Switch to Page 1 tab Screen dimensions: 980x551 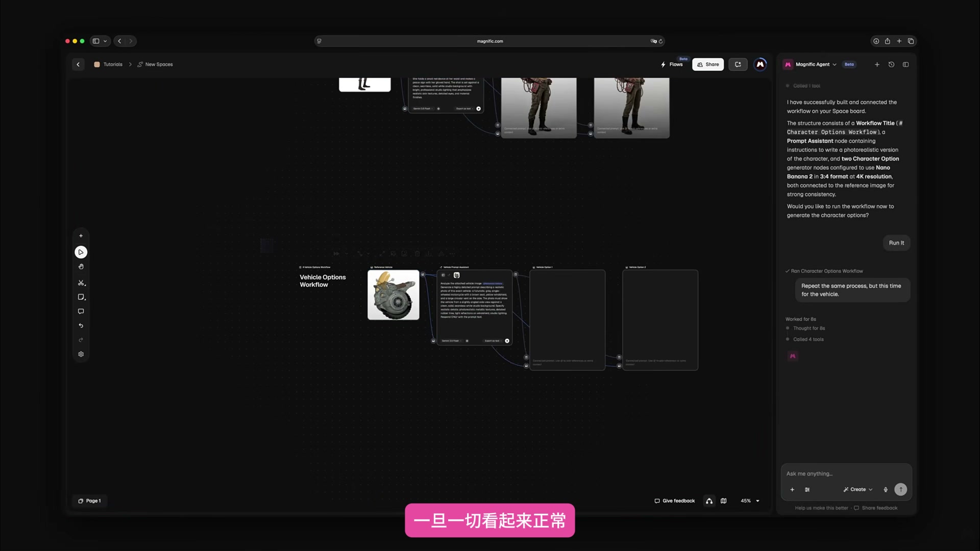click(89, 501)
